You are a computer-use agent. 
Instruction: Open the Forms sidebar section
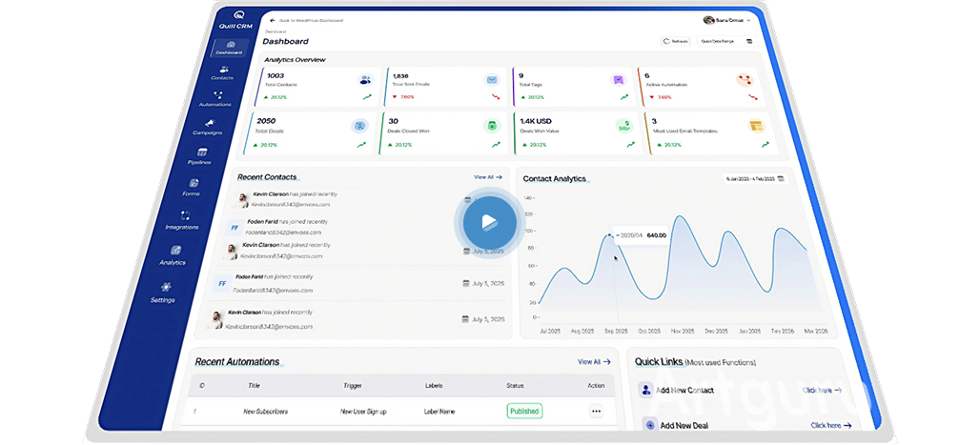point(194,187)
